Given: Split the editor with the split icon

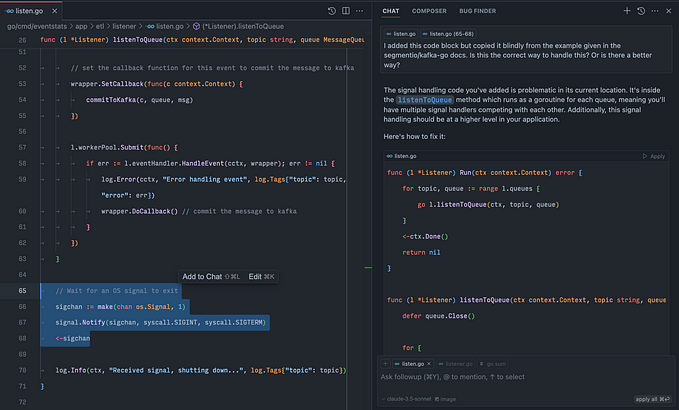Looking at the screenshot, I should point(346,11).
